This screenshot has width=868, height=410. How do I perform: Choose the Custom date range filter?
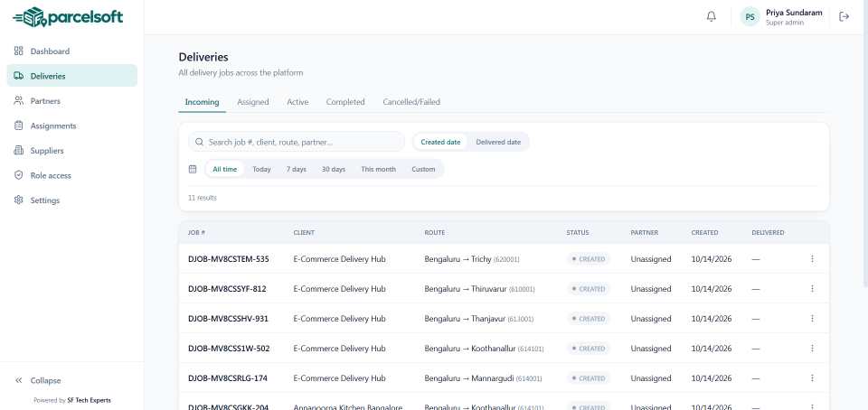pyautogui.click(x=423, y=169)
